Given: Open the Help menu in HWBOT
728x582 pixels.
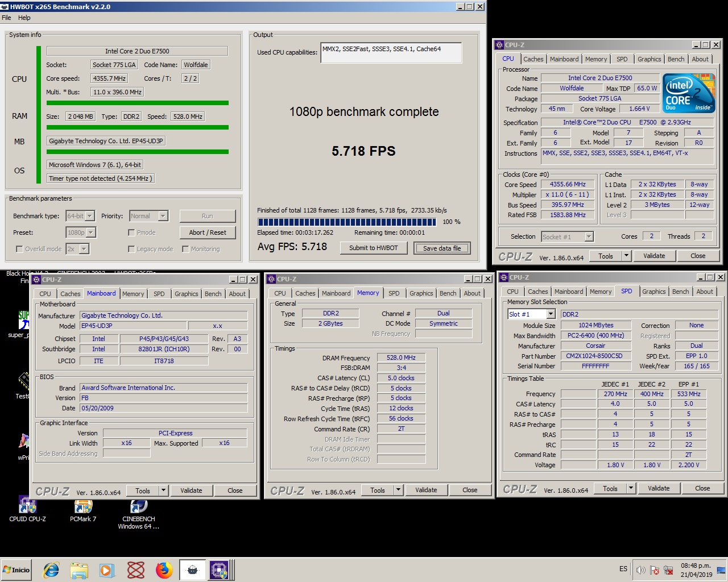Looking at the screenshot, I should [24, 18].
